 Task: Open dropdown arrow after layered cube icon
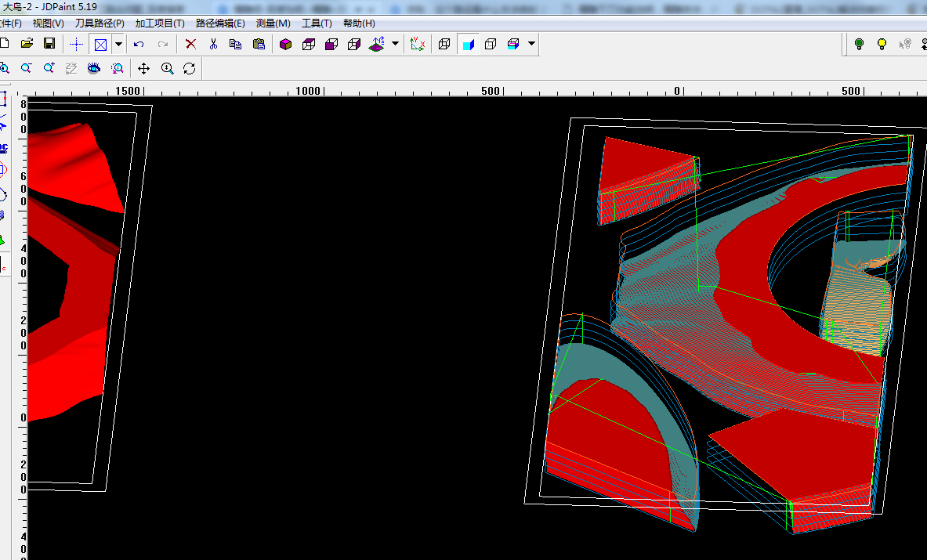click(531, 45)
